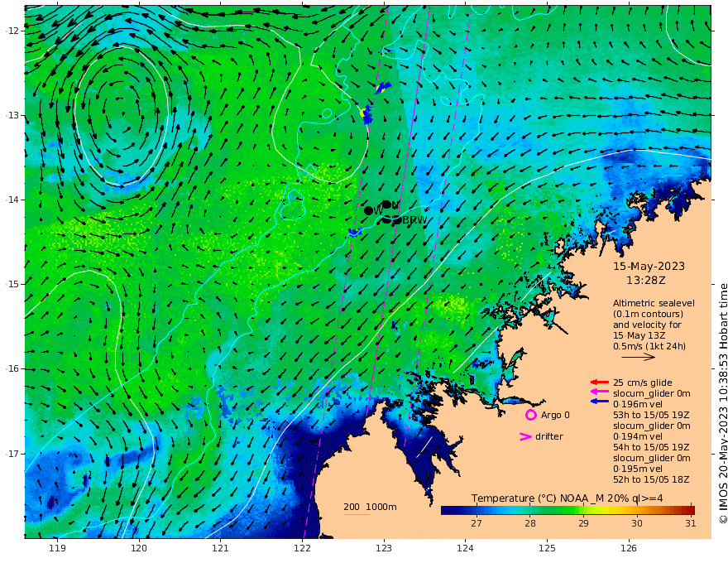728x563 pixels.
Task: Click the 0.194m vel text
Action: 638,436
